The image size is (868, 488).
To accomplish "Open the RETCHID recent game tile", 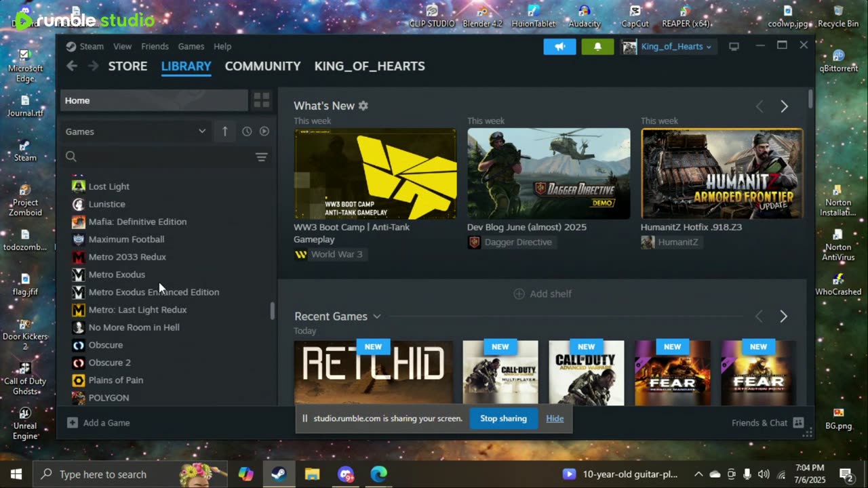I will 374,372.
